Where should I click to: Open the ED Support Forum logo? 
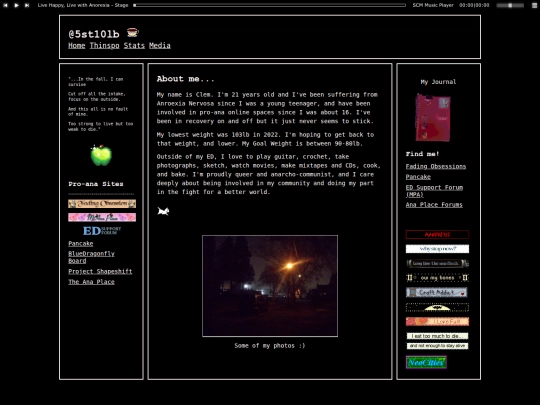pyautogui.click(x=102, y=230)
